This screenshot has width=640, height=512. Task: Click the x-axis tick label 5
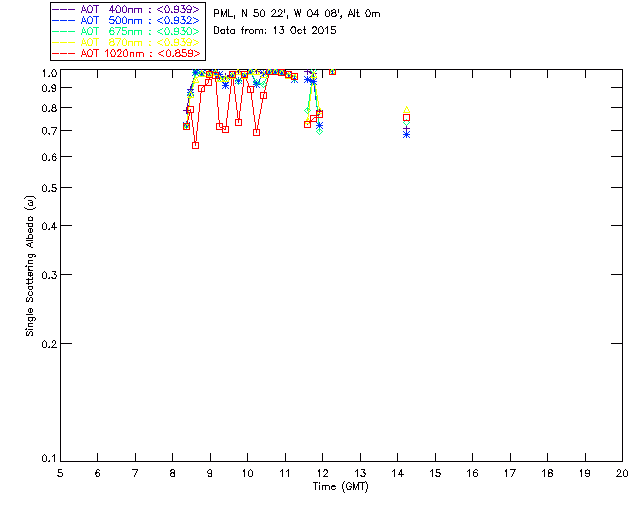[60, 474]
